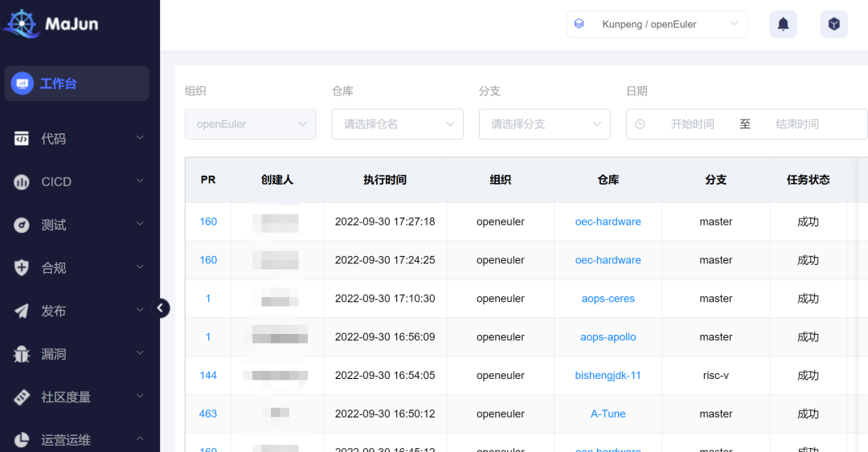Open the 请选择分支 branch dropdown

click(545, 124)
